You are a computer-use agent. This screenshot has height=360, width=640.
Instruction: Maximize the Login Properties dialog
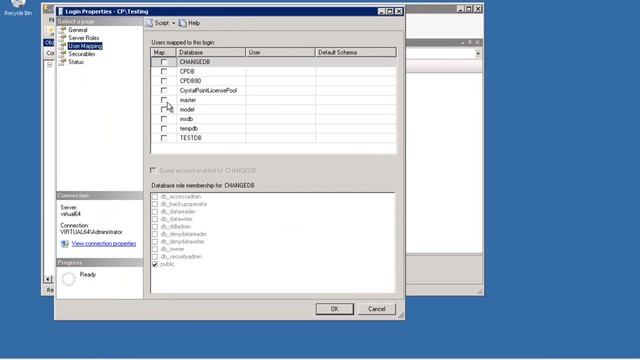coord(390,11)
